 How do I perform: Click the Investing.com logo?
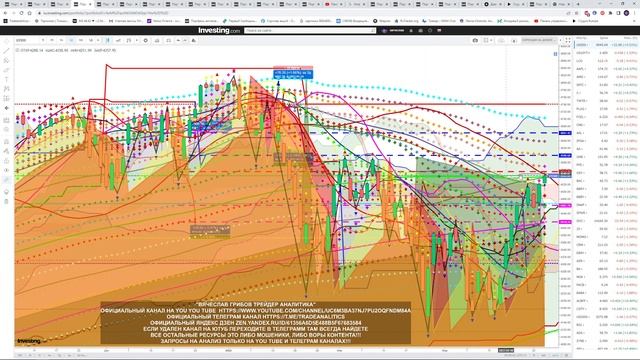coord(219,30)
